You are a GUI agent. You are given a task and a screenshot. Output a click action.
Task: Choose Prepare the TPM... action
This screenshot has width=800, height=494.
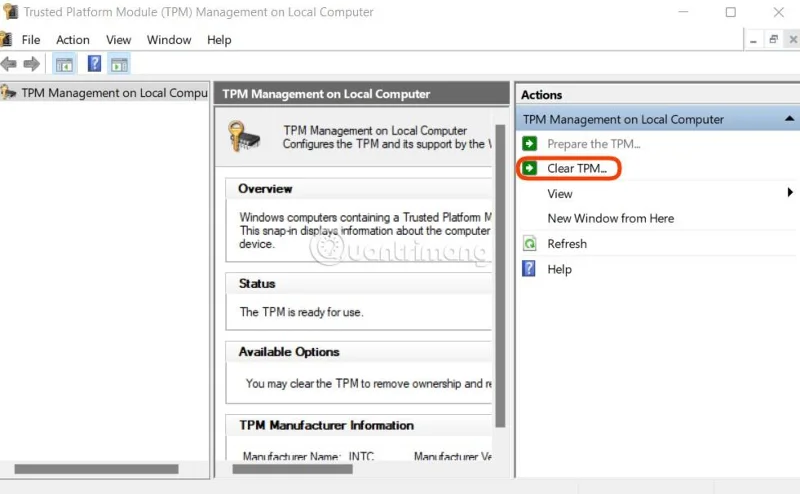[593, 144]
